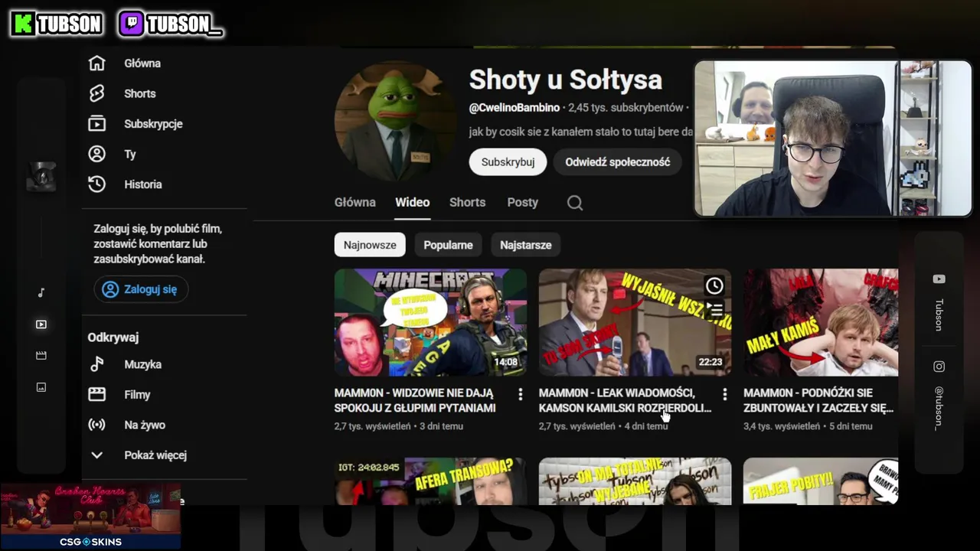This screenshot has height=551, width=980.
Task: Click the Muzyka note icon
Action: tap(96, 364)
